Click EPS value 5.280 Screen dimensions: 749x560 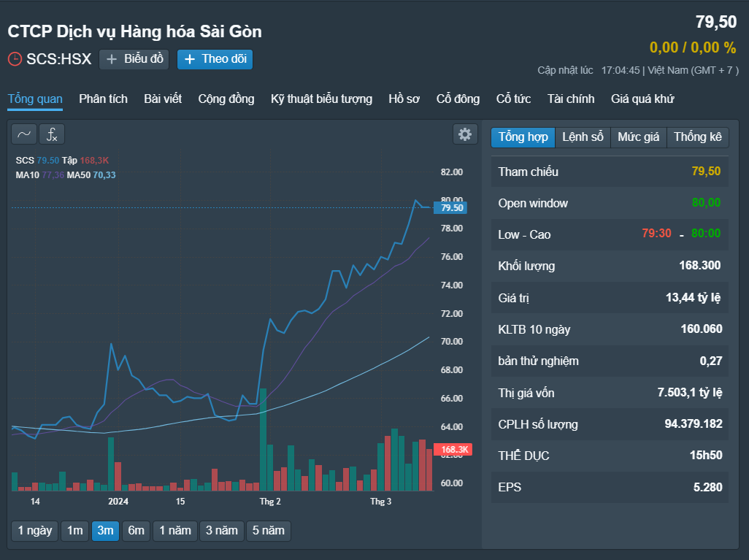coord(708,488)
